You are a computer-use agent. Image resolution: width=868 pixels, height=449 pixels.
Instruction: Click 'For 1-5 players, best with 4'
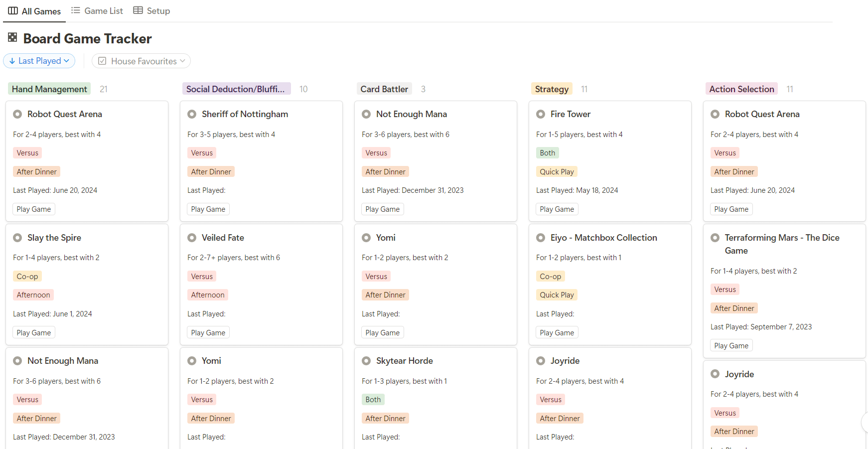[x=579, y=135]
